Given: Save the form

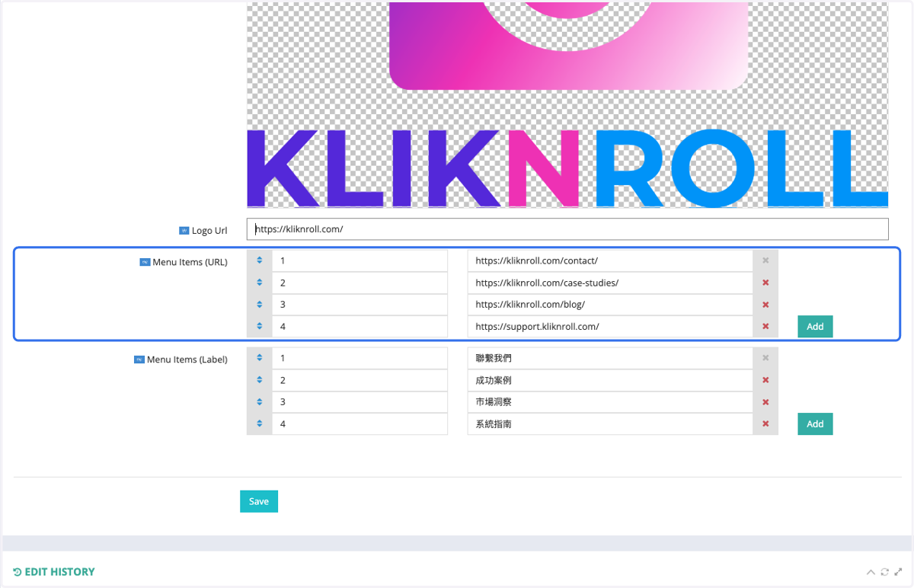Looking at the screenshot, I should 259,501.
